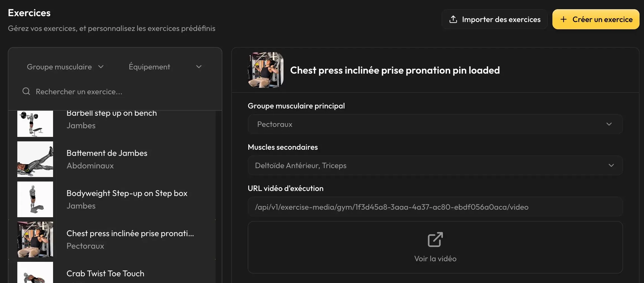
Task: Open Crab Twist Toe Touch exercise
Action: pos(112,271)
